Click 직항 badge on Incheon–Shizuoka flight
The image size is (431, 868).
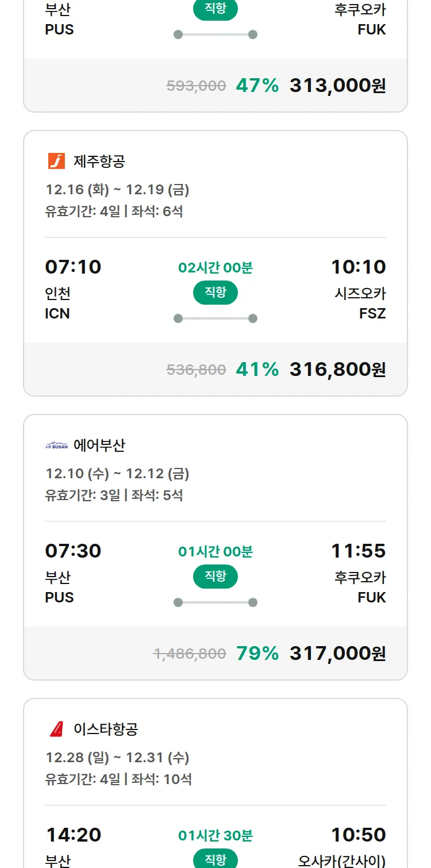[x=215, y=293]
